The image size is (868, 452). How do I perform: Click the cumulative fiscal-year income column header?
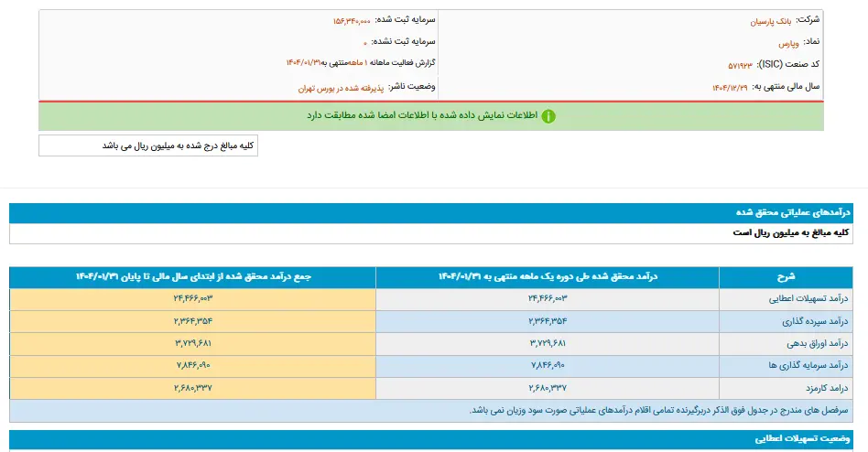192,276
